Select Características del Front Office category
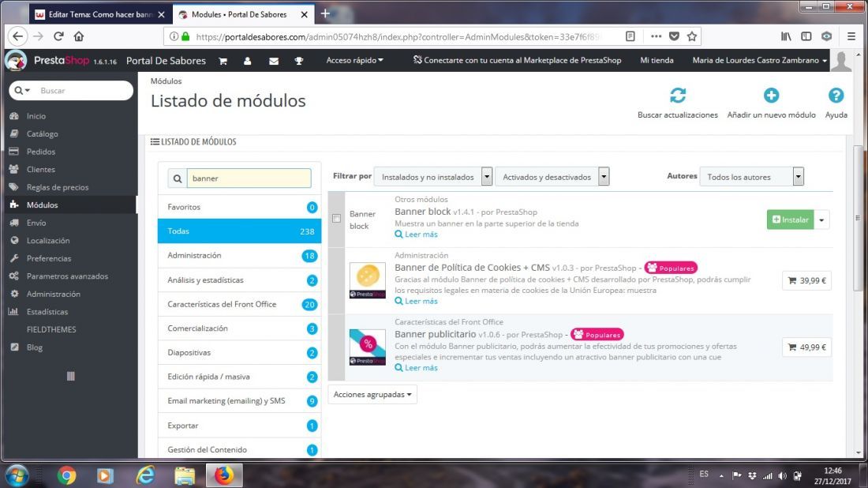The width and height of the screenshot is (868, 488). [x=239, y=304]
